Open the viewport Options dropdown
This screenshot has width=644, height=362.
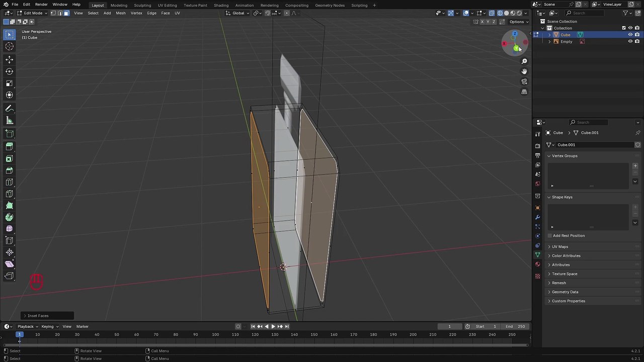[519, 22]
